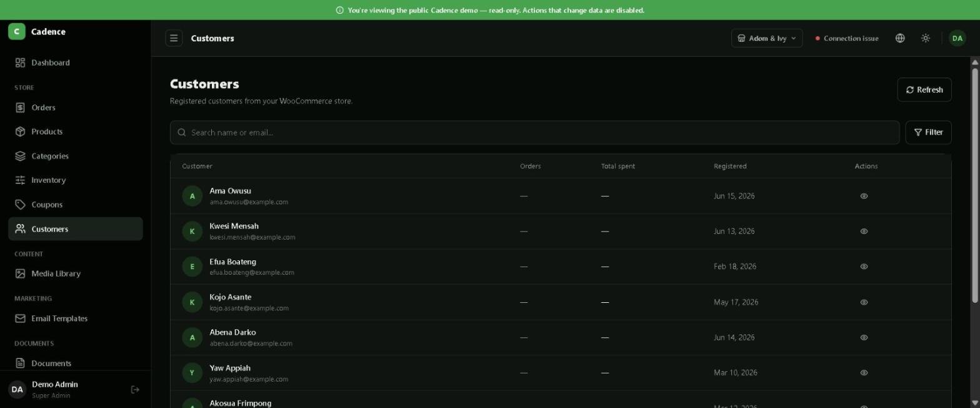Click Abena Darko's A avatar
Image resolution: width=980 pixels, height=408 pixels.
(192, 337)
